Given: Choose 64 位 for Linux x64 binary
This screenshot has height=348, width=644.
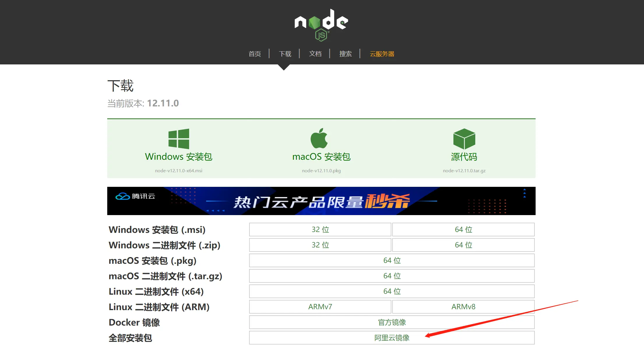Looking at the screenshot, I should (x=392, y=291).
